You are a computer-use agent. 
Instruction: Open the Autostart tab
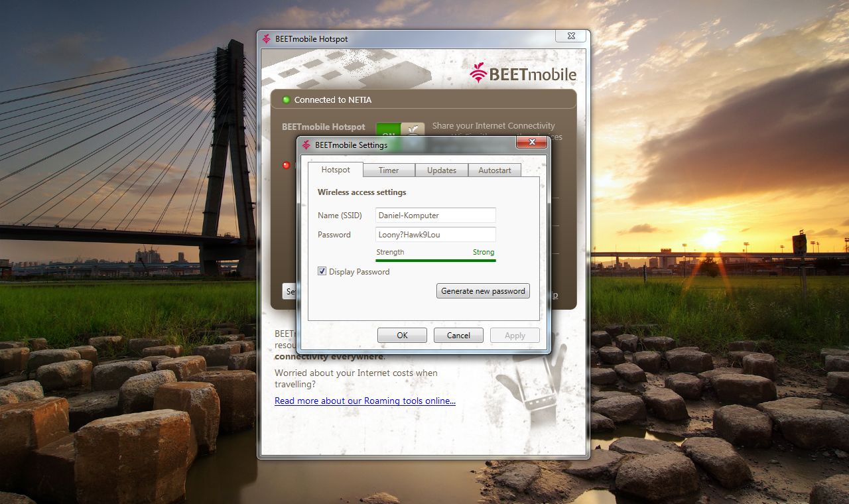coord(495,170)
